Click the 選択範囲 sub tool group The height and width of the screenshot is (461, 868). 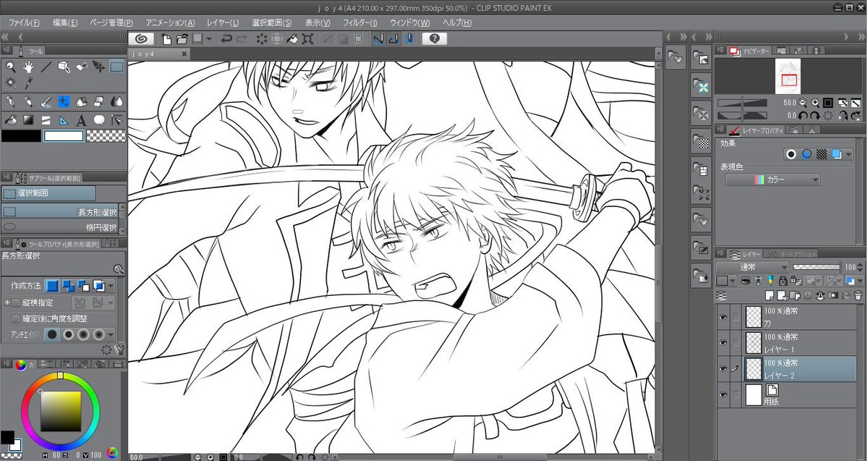tap(48, 193)
